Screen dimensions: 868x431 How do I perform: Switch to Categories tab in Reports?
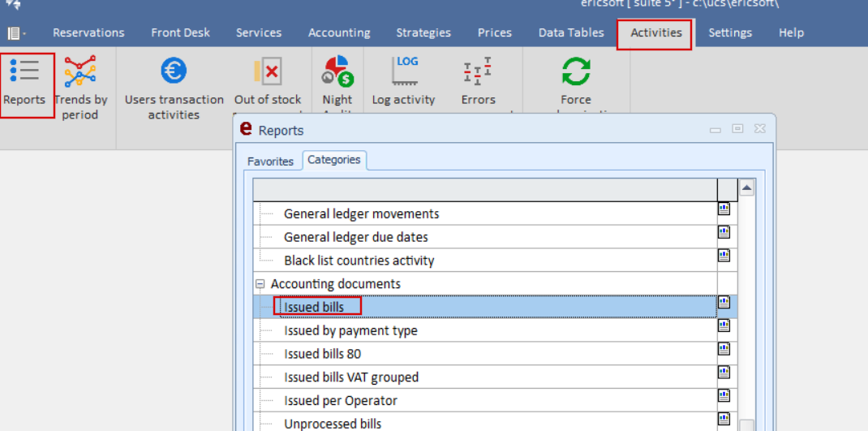pos(334,160)
